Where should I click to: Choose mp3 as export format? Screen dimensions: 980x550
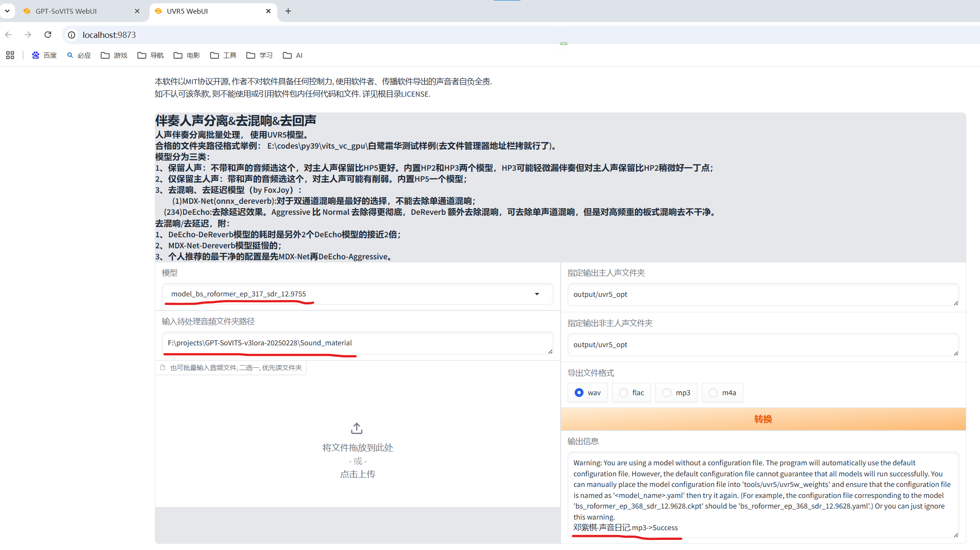point(667,393)
